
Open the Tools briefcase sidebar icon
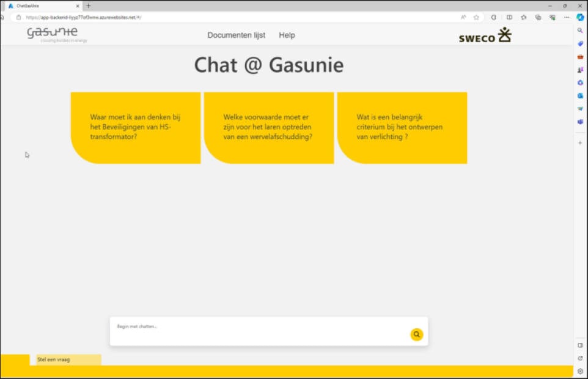coord(580,57)
